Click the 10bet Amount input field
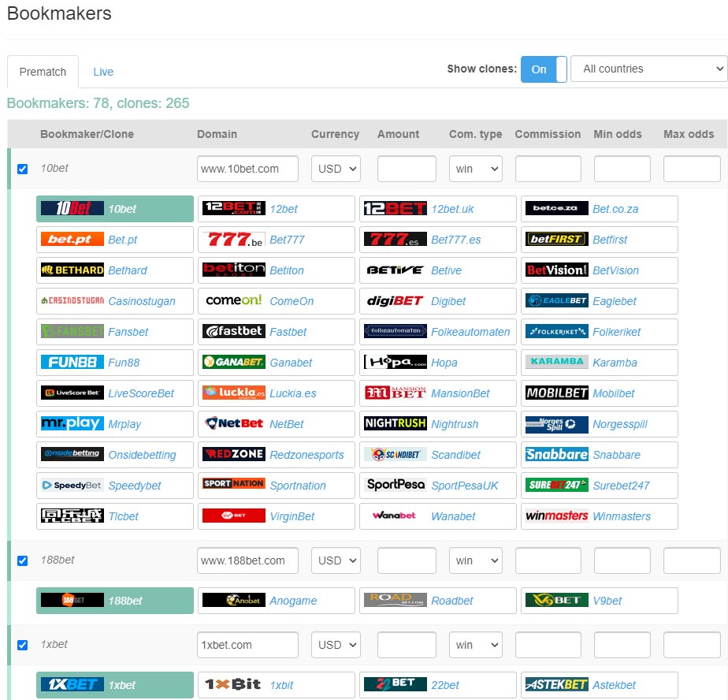This screenshot has width=728, height=700. pyautogui.click(x=407, y=169)
